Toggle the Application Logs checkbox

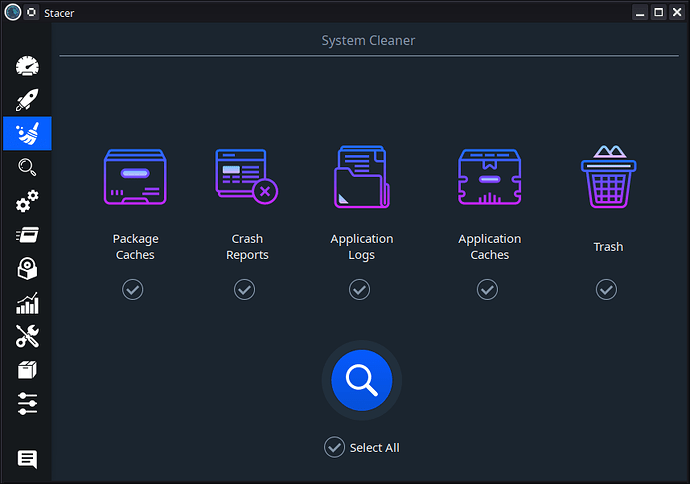tap(360, 290)
